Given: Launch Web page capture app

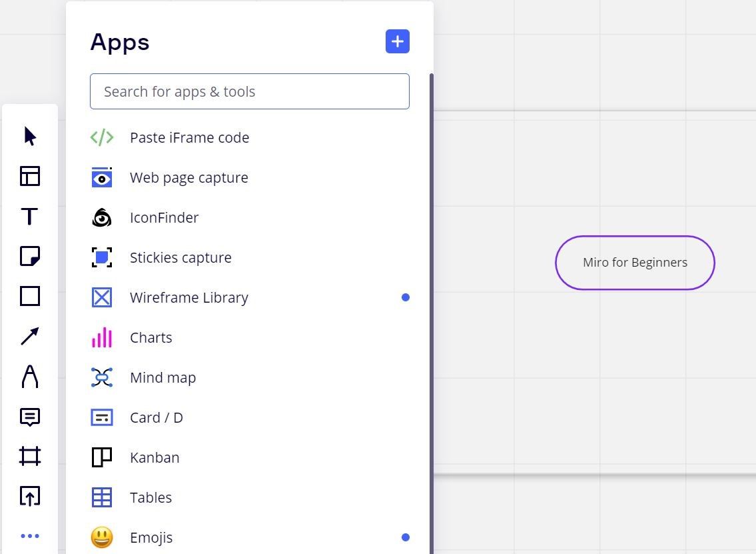Looking at the screenshot, I should 189,177.
